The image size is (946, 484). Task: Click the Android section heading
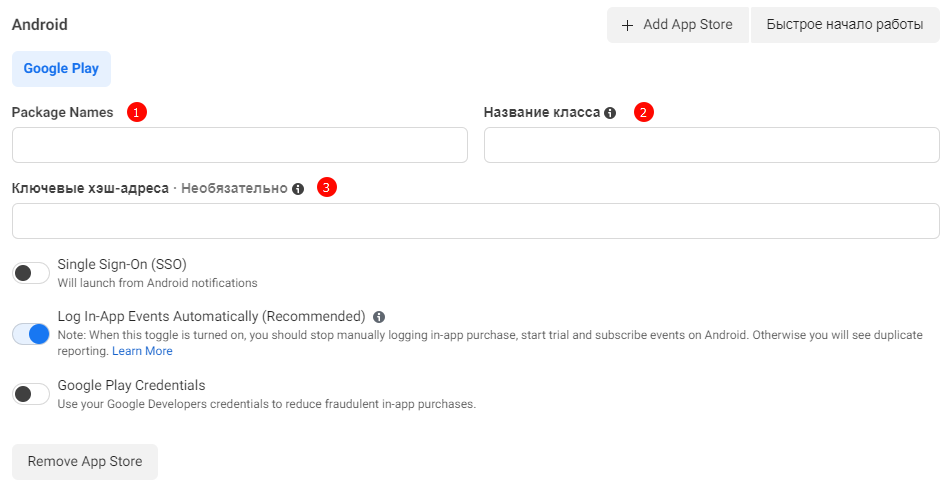click(x=40, y=24)
